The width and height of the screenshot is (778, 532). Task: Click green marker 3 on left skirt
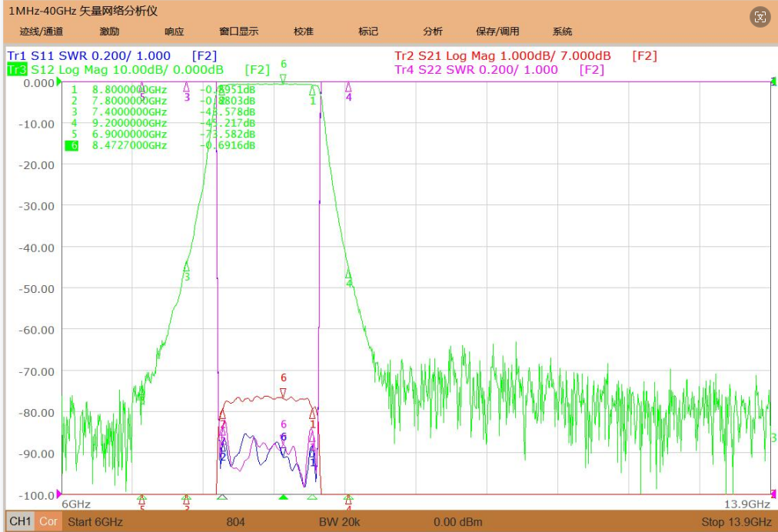pos(186,267)
